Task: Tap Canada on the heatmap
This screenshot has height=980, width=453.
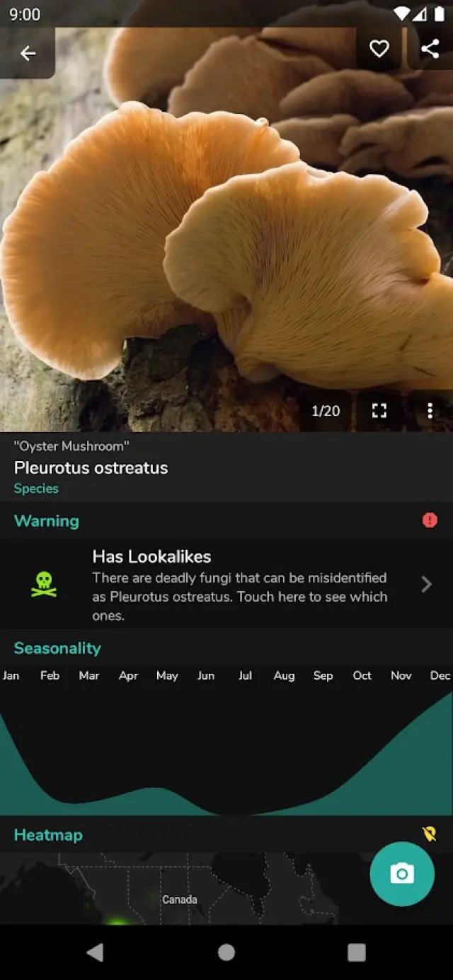Action: (180, 899)
